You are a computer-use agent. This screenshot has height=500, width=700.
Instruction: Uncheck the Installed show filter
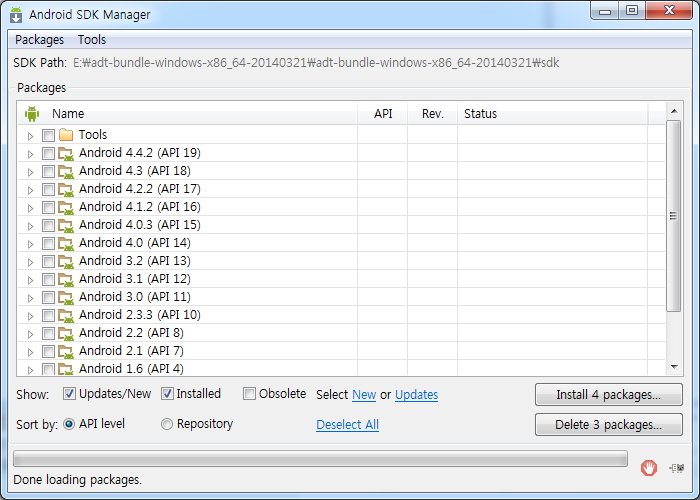point(167,394)
